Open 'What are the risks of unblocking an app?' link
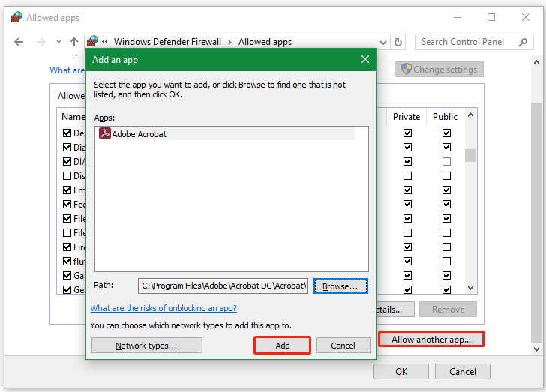The width and height of the screenshot is (546, 392). 163,308
